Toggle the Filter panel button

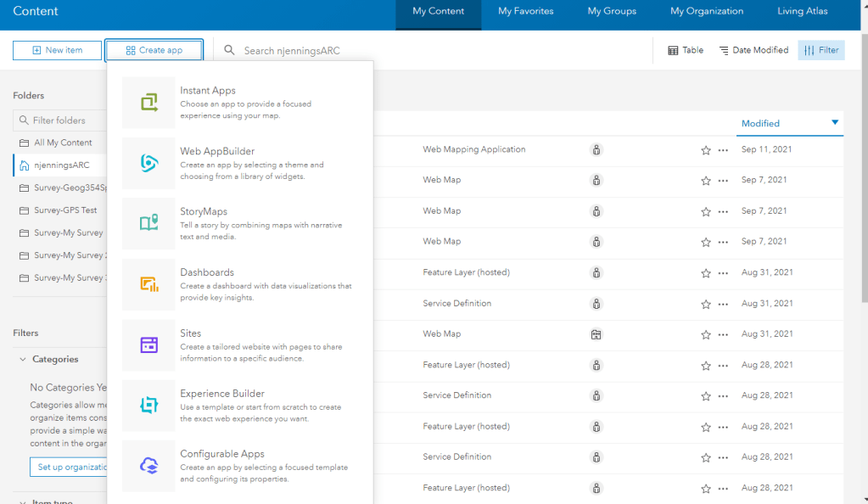pyautogui.click(x=821, y=50)
